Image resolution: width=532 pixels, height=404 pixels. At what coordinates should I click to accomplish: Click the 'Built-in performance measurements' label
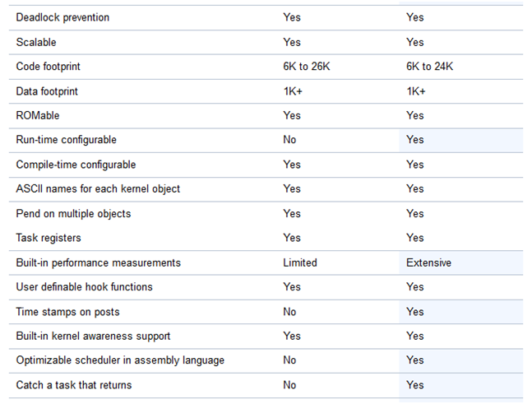coord(99,262)
